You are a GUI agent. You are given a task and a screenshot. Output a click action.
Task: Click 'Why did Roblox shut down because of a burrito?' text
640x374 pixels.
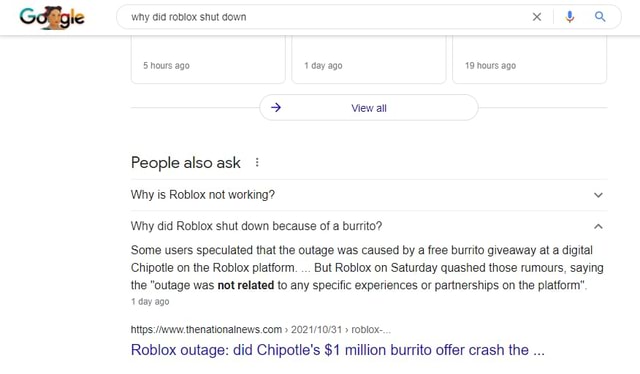click(256, 226)
